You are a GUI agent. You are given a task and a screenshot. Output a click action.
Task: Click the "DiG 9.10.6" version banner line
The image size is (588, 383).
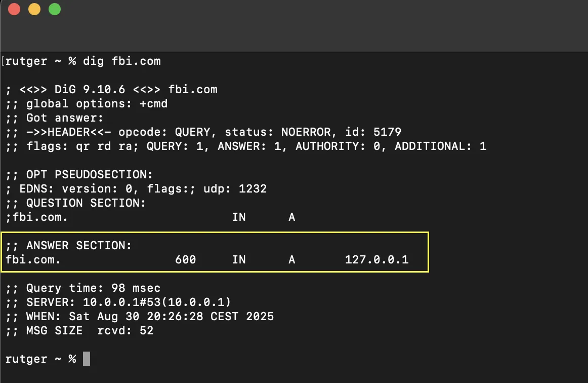(x=111, y=90)
